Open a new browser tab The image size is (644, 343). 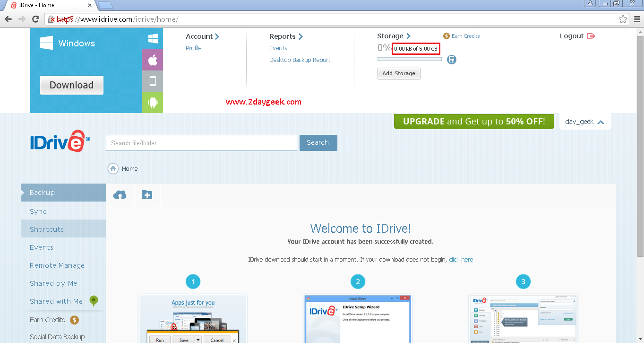click(105, 6)
